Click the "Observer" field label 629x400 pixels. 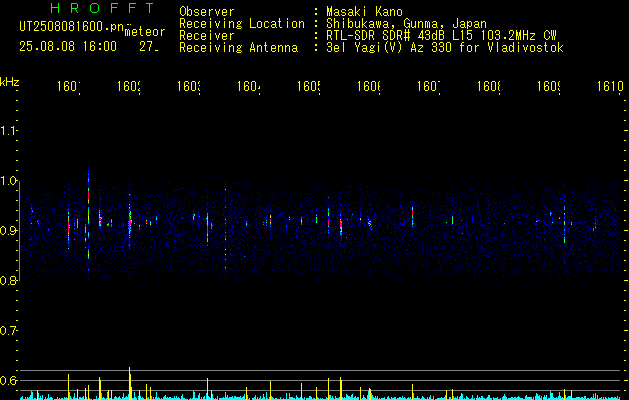click(207, 11)
